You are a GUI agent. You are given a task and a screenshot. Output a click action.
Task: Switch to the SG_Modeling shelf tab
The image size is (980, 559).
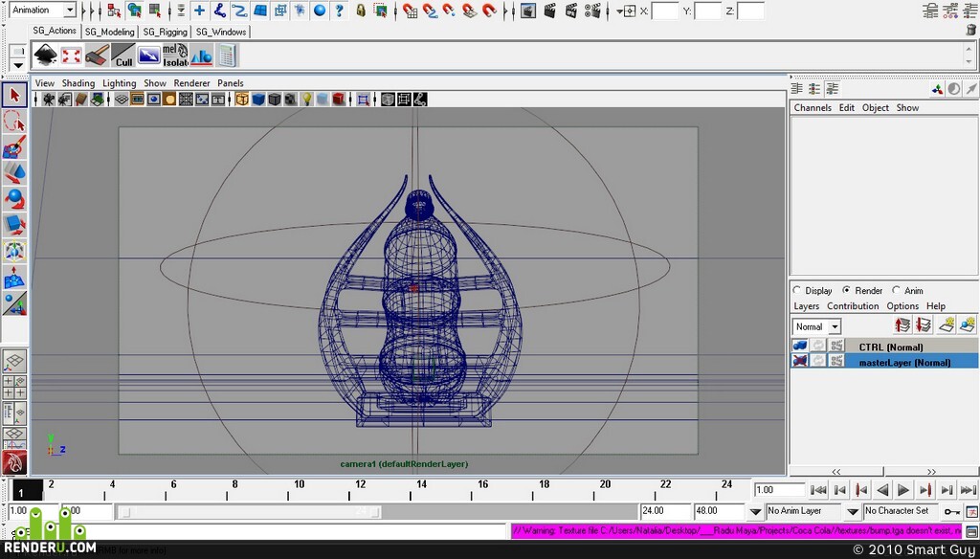109,32
